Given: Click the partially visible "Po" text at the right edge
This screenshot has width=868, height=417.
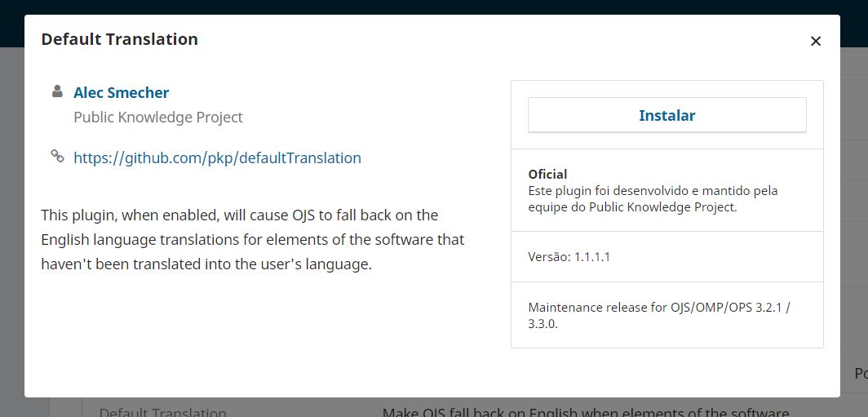Looking at the screenshot, I should coord(861,374).
